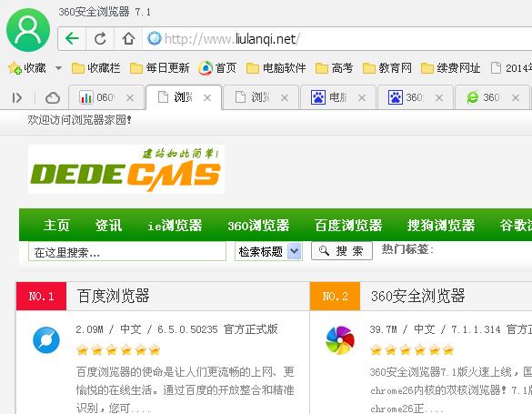532x414 pixels.
Task: Click the NO.2 orange badge
Action: pos(336,297)
